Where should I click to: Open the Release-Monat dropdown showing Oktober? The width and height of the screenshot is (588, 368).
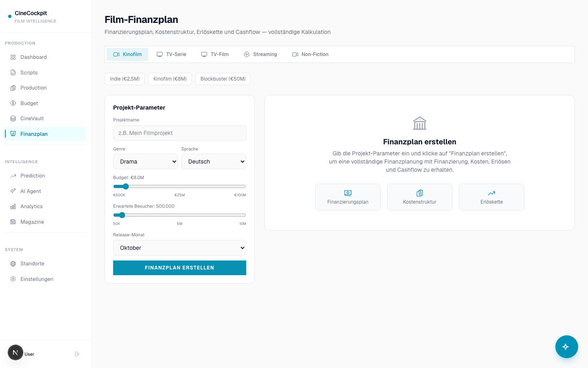tap(180, 248)
